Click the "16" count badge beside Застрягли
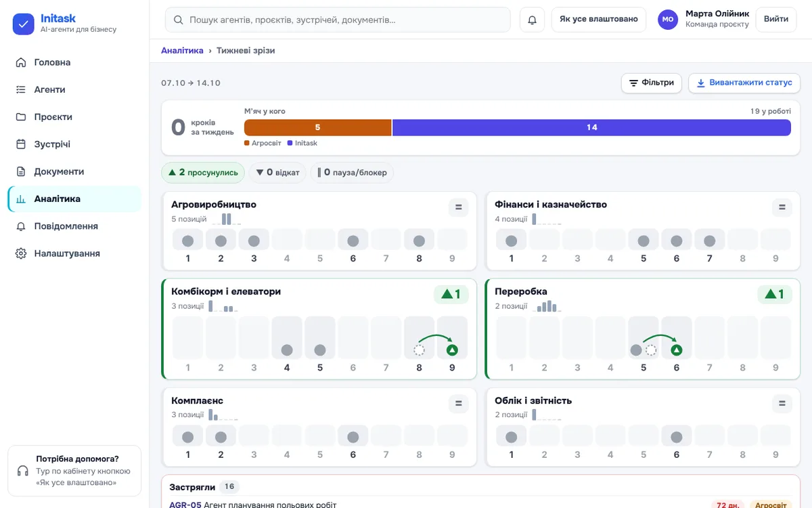 point(229,487)
